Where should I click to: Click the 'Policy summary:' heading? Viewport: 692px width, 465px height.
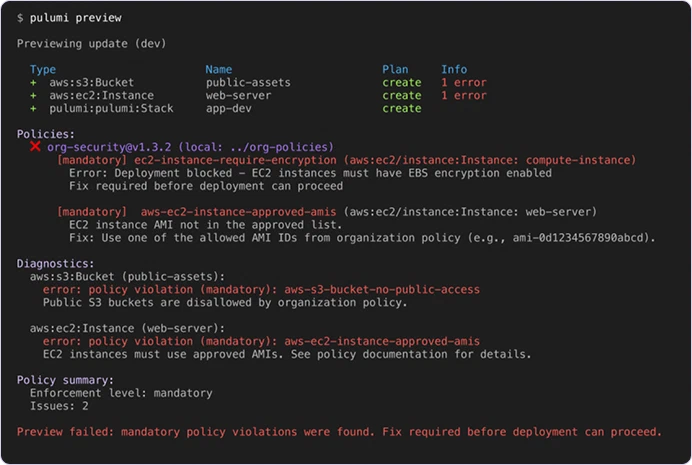click(65, 380)
